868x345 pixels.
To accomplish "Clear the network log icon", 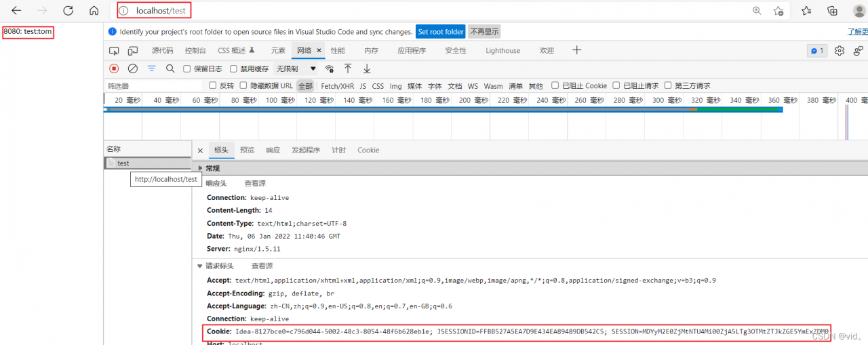I will pos(133,68).
